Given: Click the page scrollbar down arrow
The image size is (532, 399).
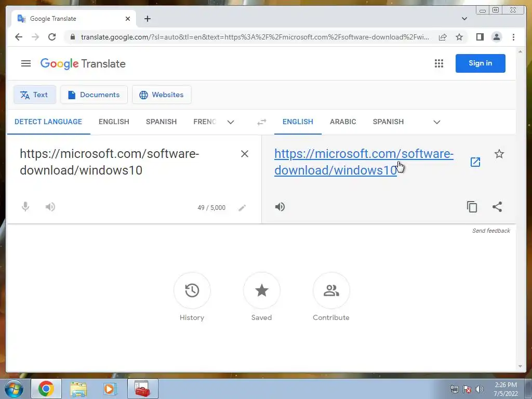Looking at the screenshot, I should pos(521,366).
